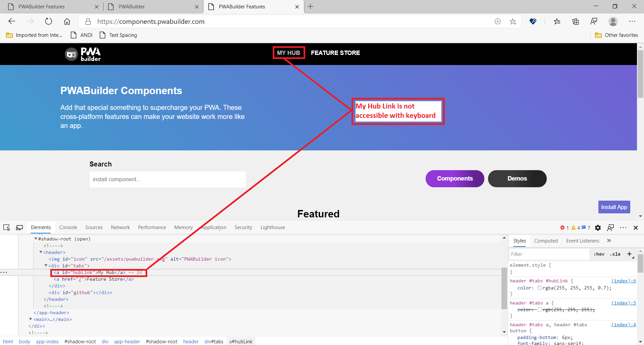Open overflow tabs chevron next to Event Listeners
This screenshot has width=644, height=345.
coord(609,240)
